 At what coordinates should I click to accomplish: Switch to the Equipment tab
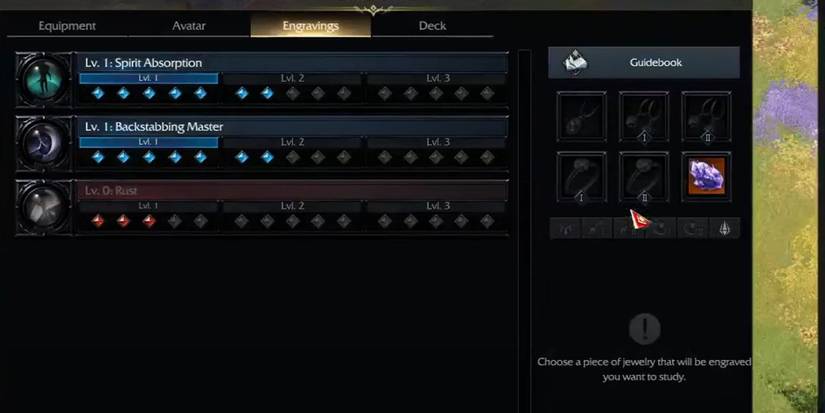pyautogui.click(x=67, y=26)
